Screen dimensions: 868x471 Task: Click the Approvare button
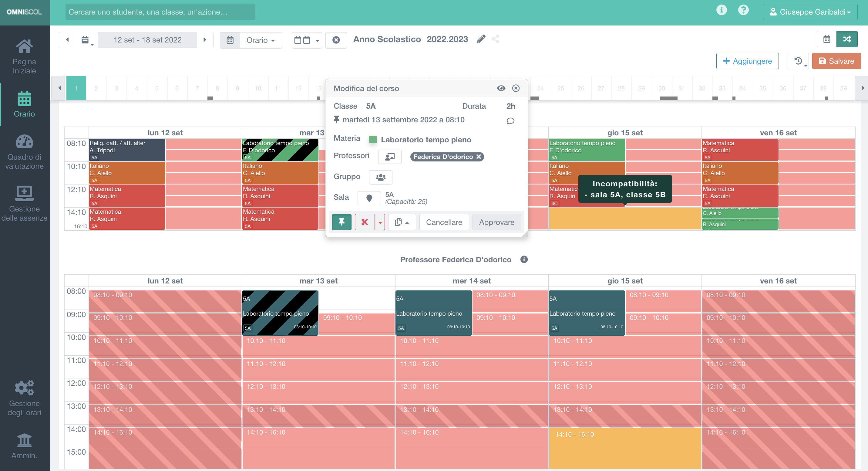[x=496, y=222]
